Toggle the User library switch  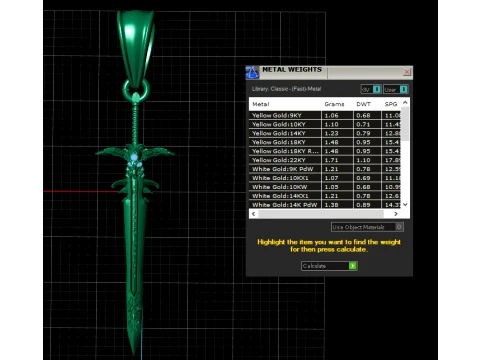coord(395,89)
